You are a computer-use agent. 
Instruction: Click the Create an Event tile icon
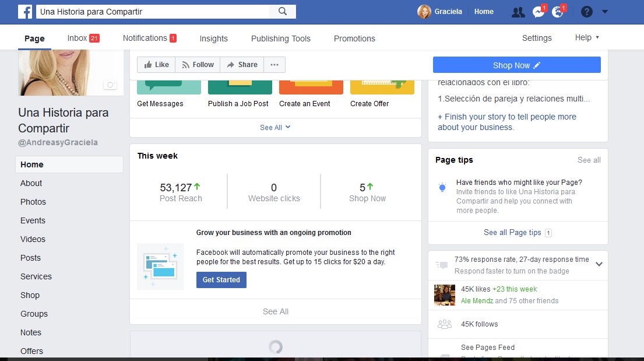(311, 87)
